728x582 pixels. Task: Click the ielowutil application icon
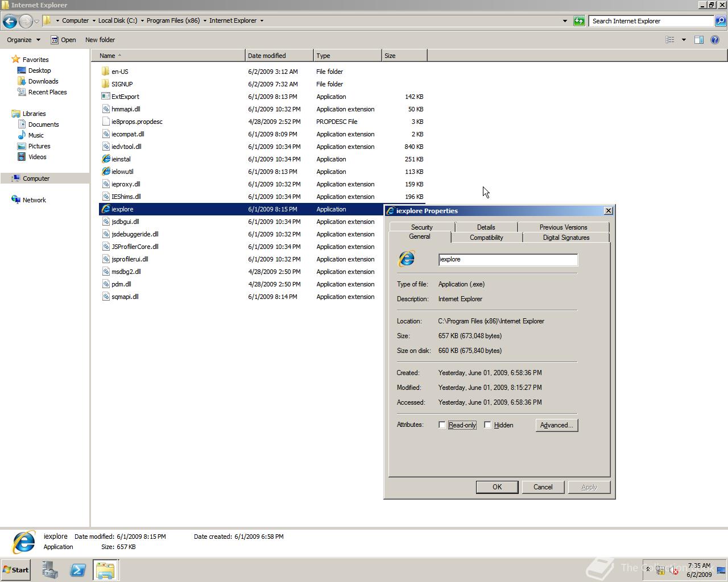[105, 172]
